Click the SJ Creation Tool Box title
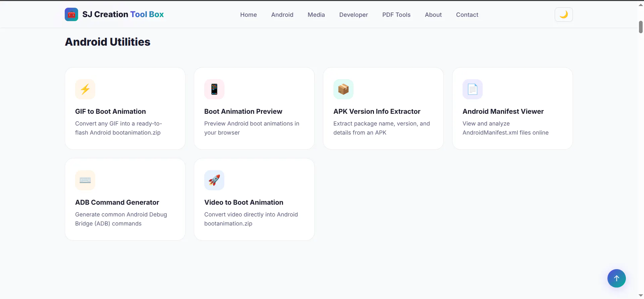Viewport: 644px width, 299px height. pyautogui.click(x=123, y=14)
